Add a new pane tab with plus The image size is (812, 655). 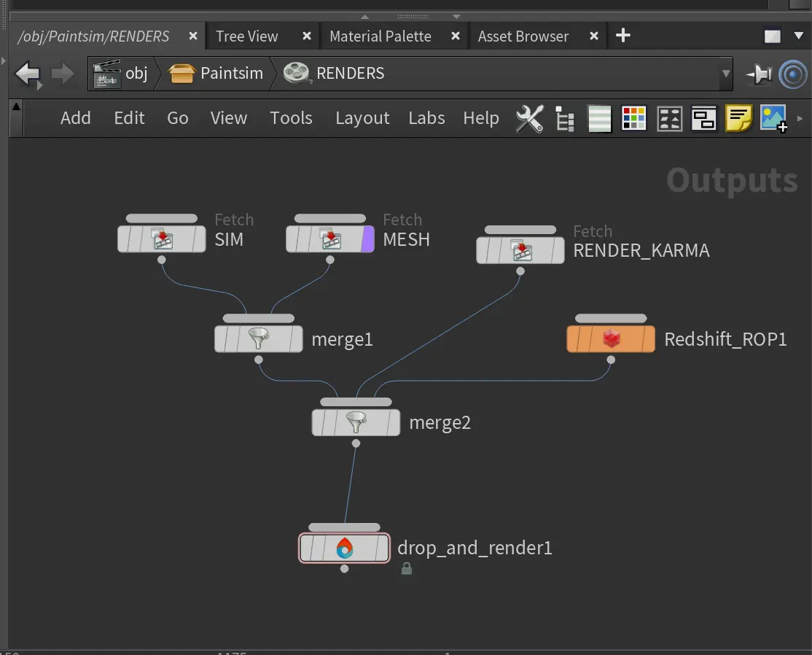point(623,36)
